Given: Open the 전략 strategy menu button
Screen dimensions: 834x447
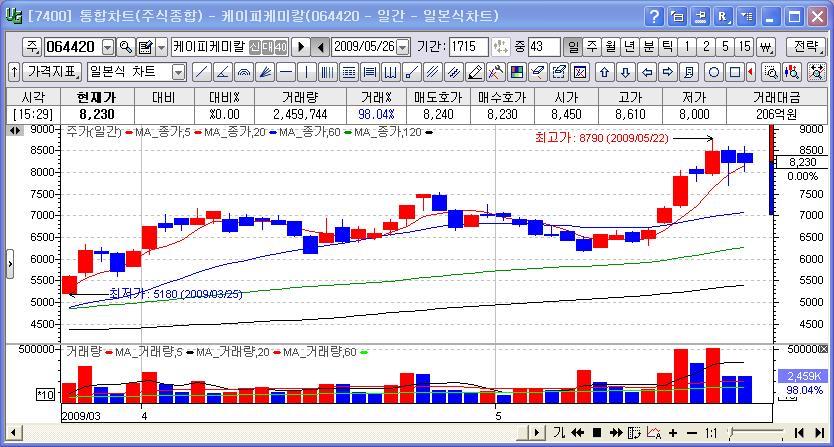Looking at the screenshot, I should click(806, 47).
